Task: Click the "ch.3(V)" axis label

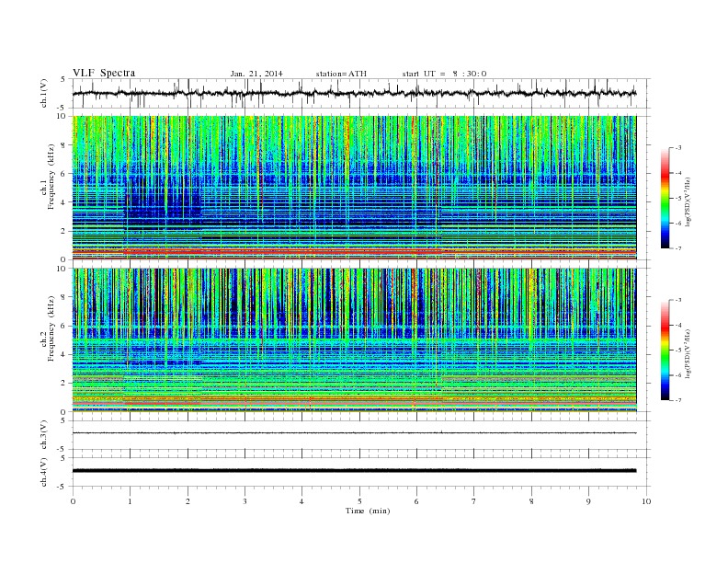Action: [x=44, y=436]
